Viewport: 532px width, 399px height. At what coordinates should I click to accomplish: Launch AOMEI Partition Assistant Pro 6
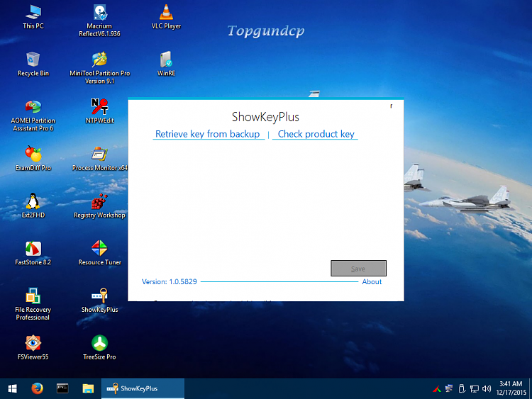tap(33, 116)
